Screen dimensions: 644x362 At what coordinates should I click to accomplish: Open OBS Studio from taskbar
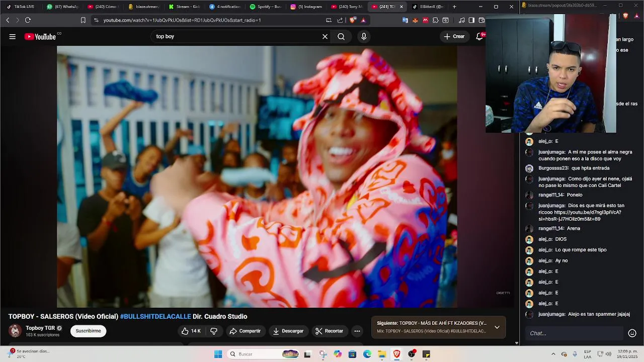pos(412,354)
